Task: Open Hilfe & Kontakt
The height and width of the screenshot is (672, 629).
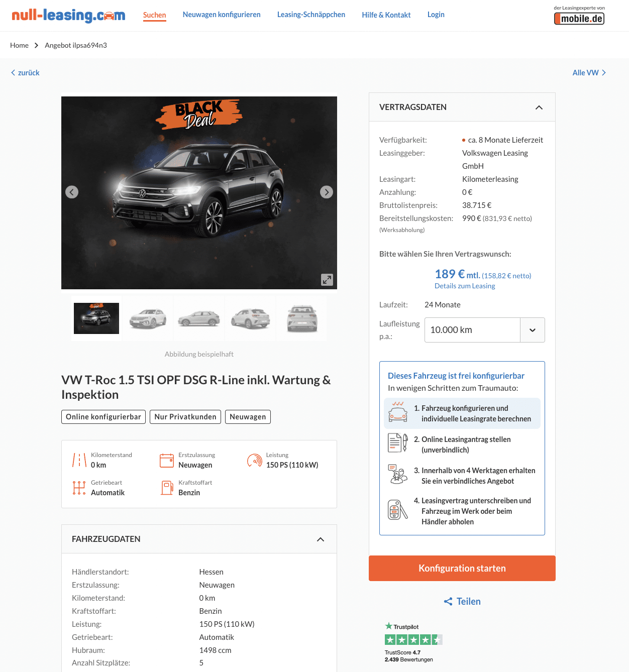Action: pyautogui.click(x=386, y=15)
